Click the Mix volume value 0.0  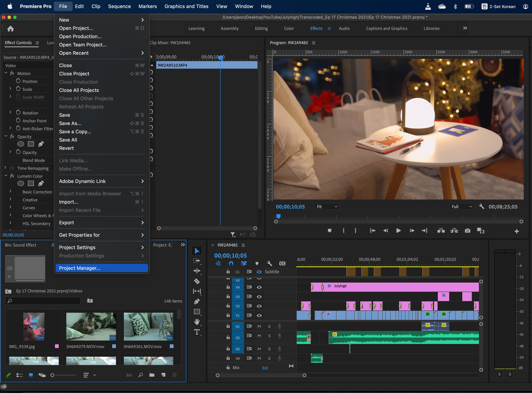click(265, 368)
